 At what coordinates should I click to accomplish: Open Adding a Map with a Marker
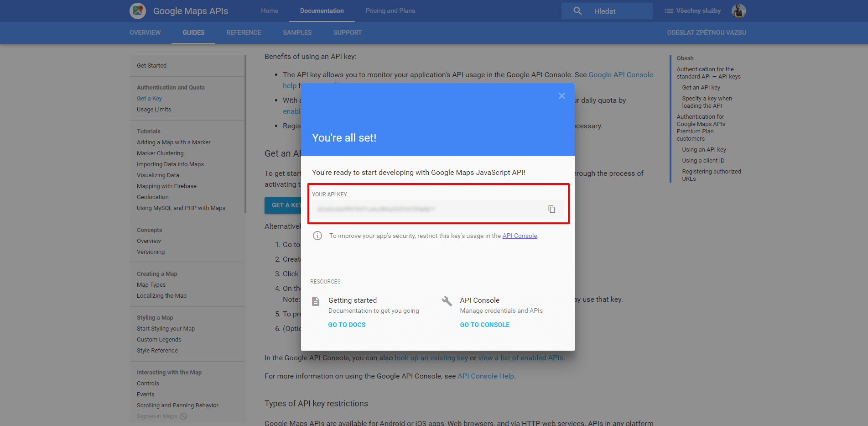click(x=173, y=142)
